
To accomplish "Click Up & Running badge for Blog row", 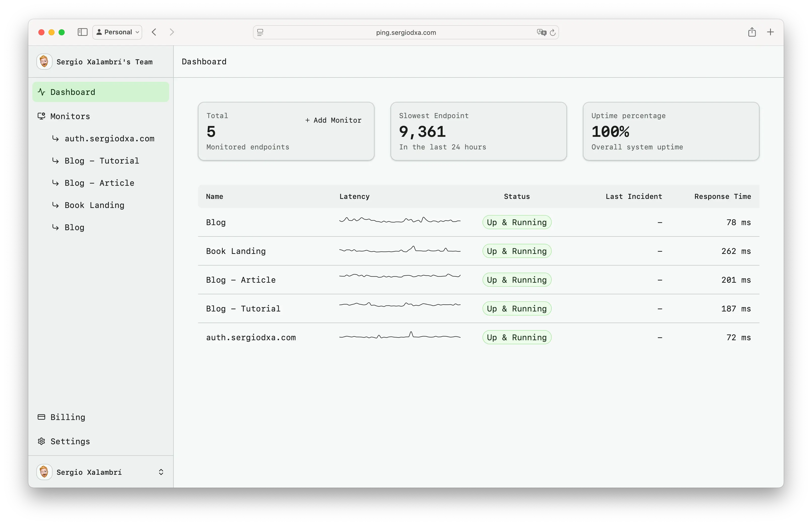I will [x=516, y=222].
